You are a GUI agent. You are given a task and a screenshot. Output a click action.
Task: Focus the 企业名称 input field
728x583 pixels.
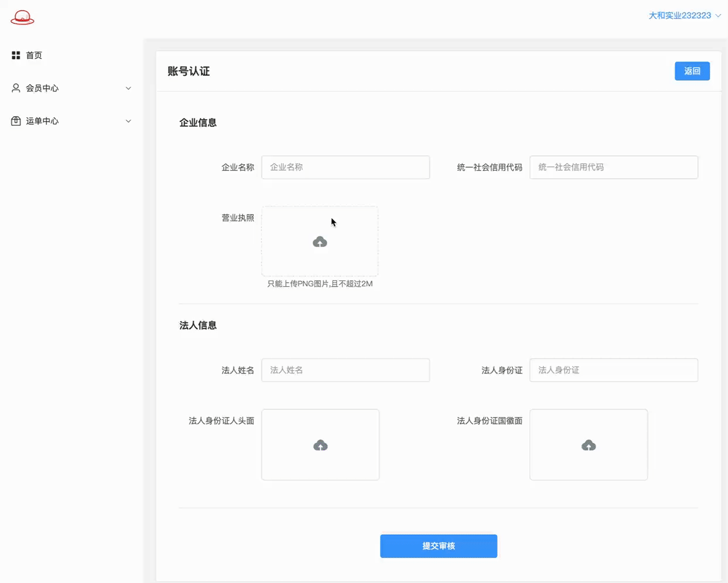click(x=345, y=167)
